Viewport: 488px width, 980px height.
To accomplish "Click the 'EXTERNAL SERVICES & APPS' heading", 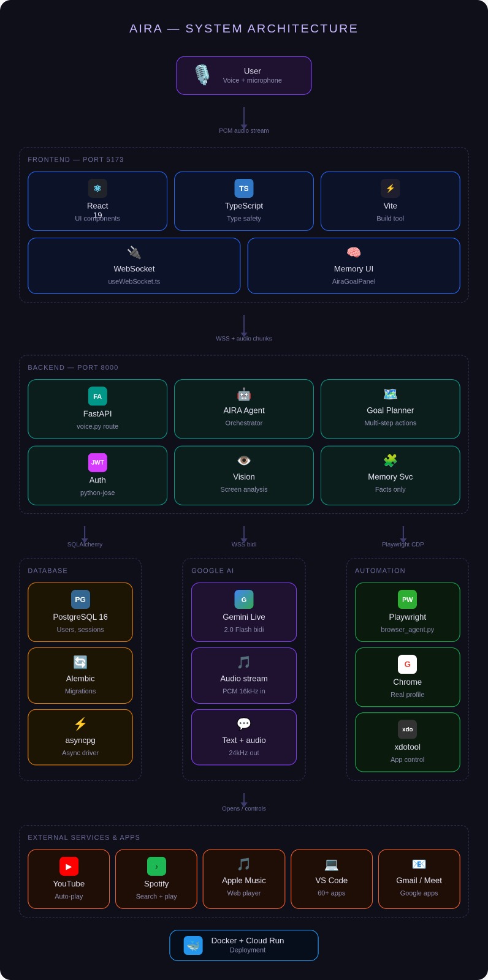I will coord(84,837).
